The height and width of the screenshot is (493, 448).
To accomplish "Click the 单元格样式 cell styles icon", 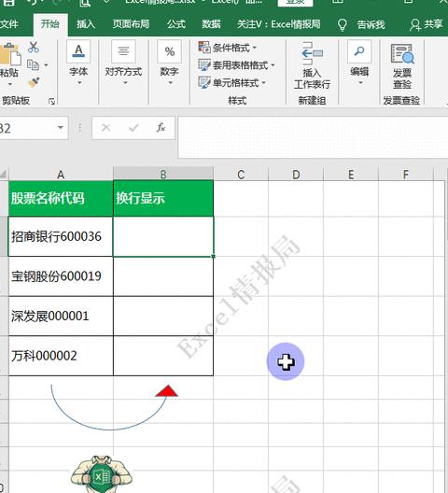I will tap(204, 82).
